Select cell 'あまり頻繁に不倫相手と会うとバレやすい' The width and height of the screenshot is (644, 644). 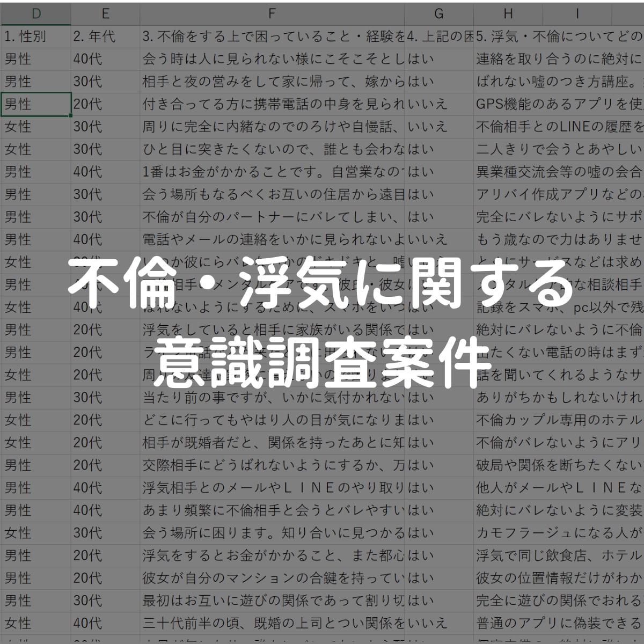click(x=272, y=510)
